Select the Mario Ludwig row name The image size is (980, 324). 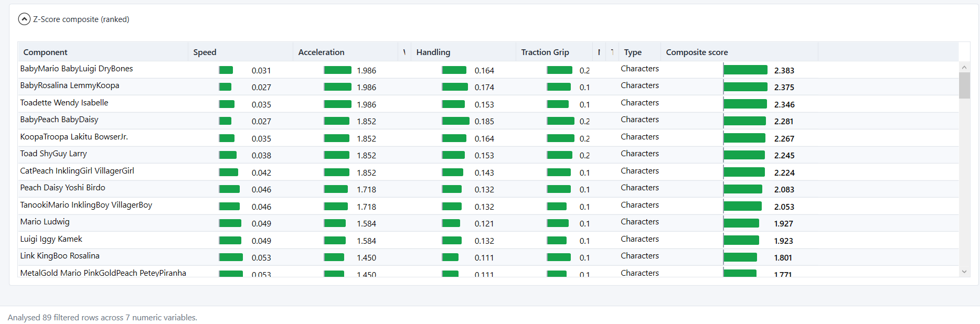[x=45, y=222]
